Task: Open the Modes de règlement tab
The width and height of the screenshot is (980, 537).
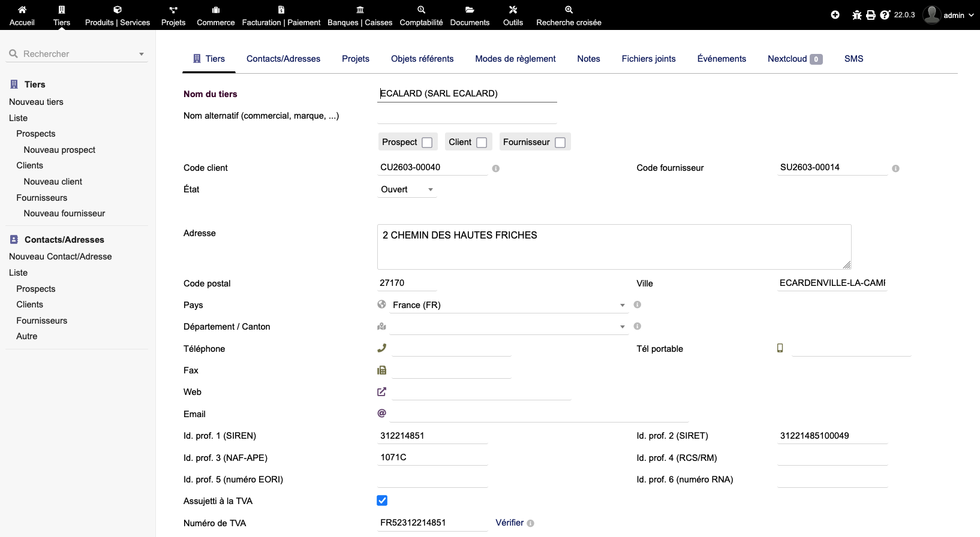Action: pyautogui.click(x=515, y=59)
